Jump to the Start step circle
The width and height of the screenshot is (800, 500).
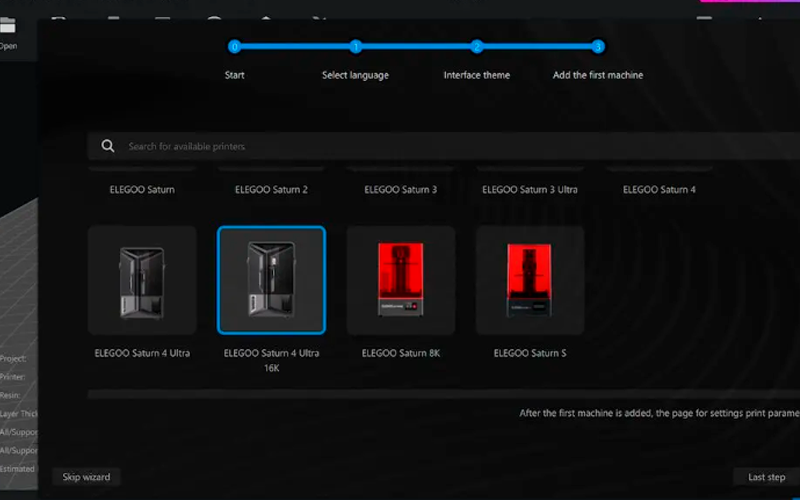pos(234,47)
